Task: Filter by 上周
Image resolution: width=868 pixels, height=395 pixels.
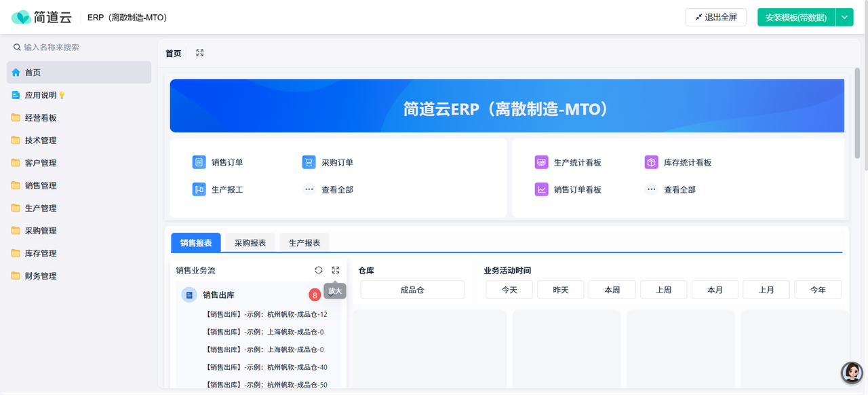Action: pyautogui.click(x=664, y=290)
